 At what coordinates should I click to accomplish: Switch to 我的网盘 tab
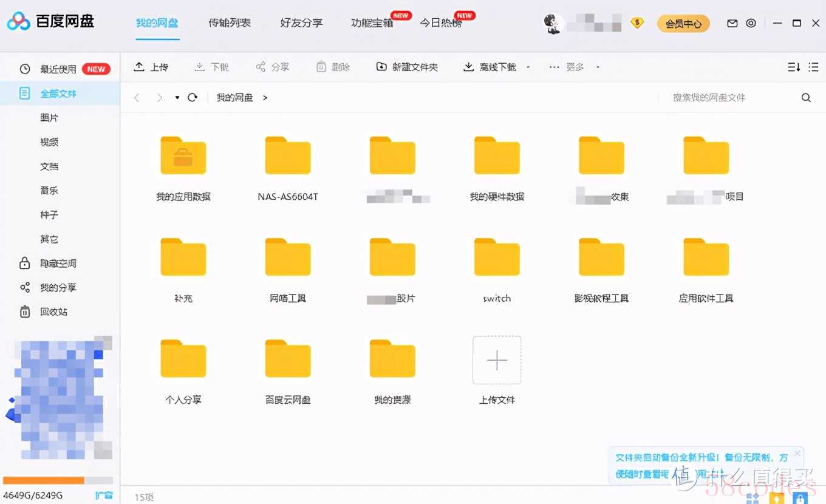click(x=157, y=23)
